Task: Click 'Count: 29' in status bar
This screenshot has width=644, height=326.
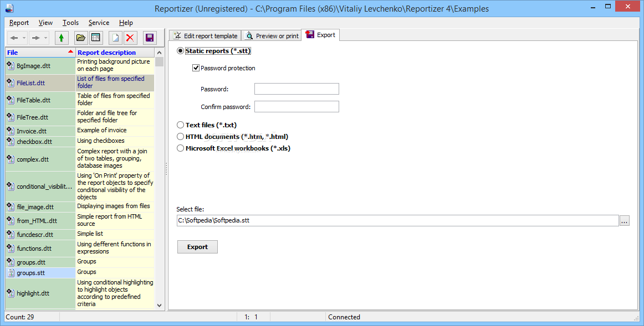Action: (x=20, y=317)
